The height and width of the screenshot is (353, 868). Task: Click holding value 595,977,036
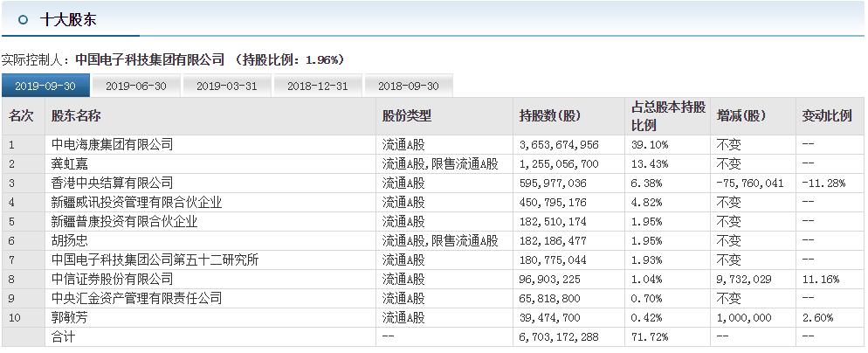coord(553,183)
